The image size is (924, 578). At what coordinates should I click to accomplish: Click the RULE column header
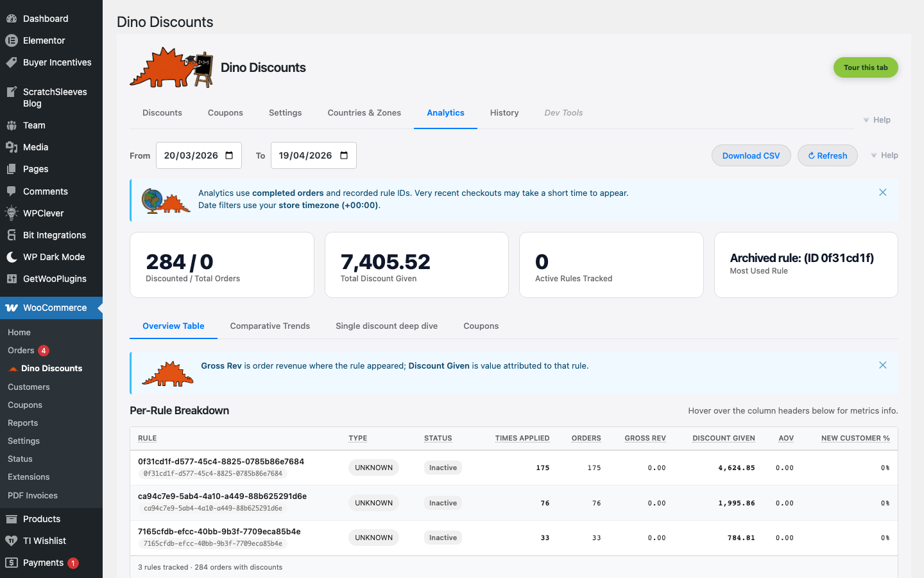click(148, 438)
